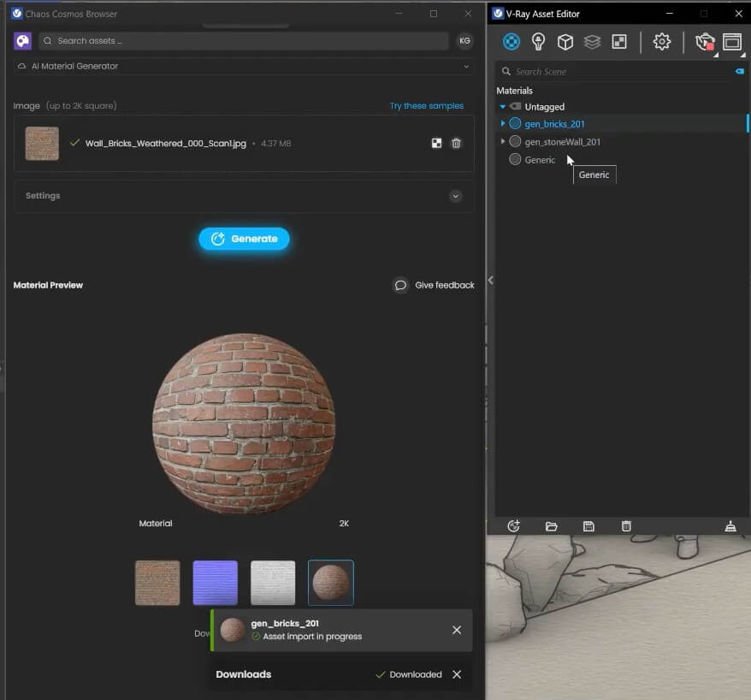Viewport: 751px width, 700px height.
Task: Focus the Search assets field
Action: (x=244, y=41)
